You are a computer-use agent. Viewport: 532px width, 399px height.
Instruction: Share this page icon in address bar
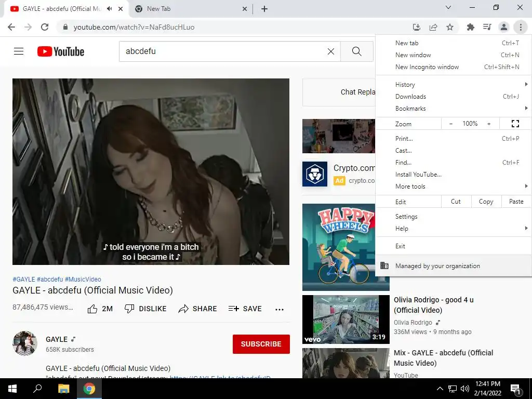(433, 27)
